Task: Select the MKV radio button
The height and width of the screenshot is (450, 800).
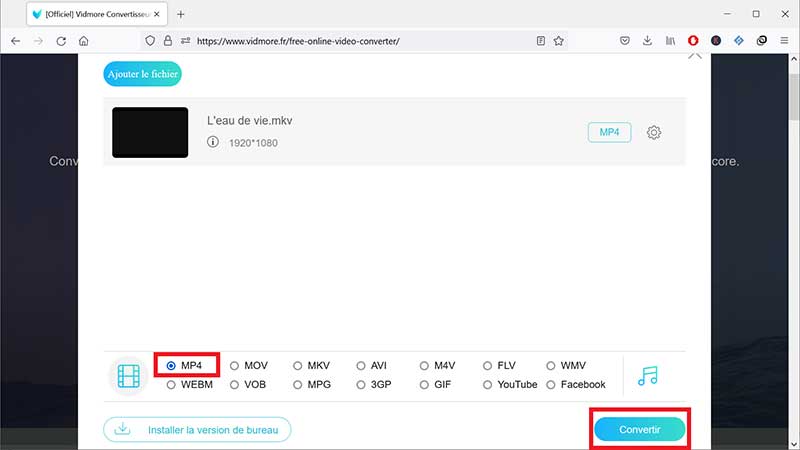Action: 297,366
